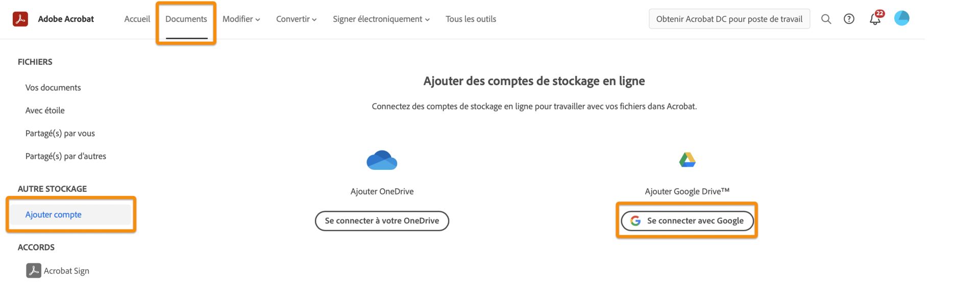980x305 pixels.
Task: Expand the Convertir dropdown
Action: tap(296, 19)
